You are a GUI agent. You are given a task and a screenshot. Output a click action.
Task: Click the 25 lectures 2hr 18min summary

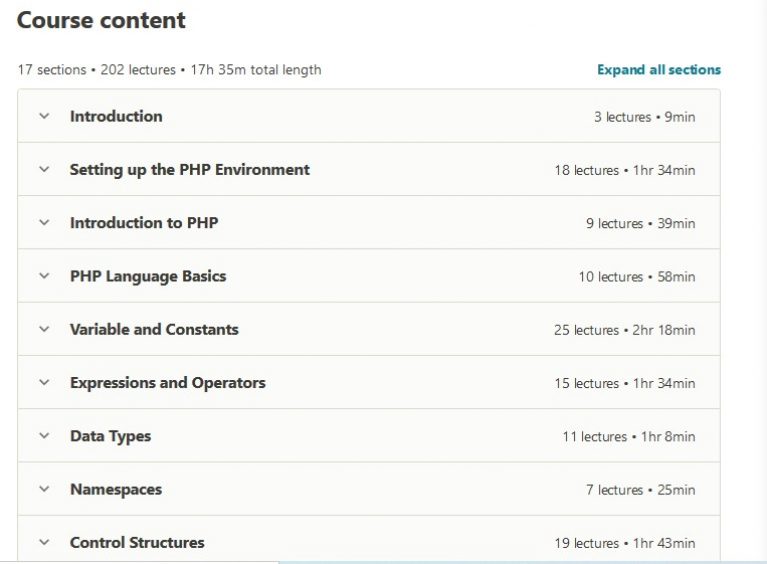(624, 330)
